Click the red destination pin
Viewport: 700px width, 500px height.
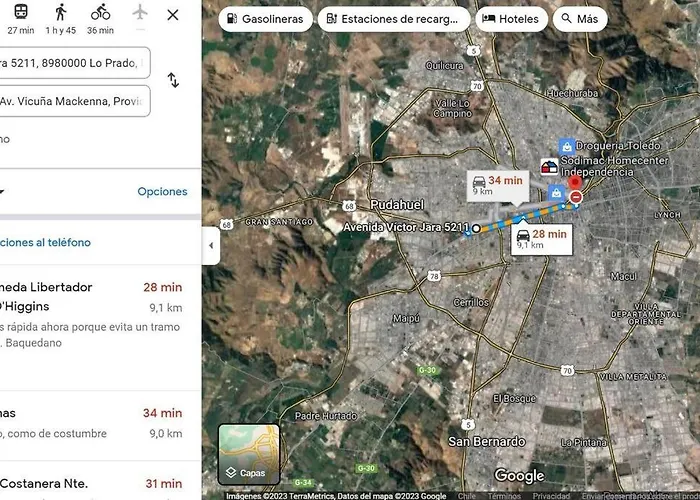click(575, 183)
